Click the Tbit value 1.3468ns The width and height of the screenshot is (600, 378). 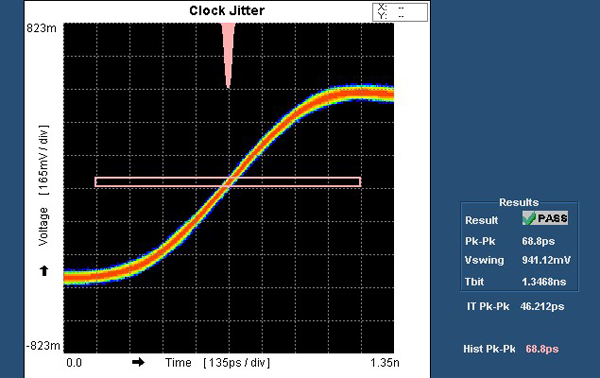tap(544, 282)
